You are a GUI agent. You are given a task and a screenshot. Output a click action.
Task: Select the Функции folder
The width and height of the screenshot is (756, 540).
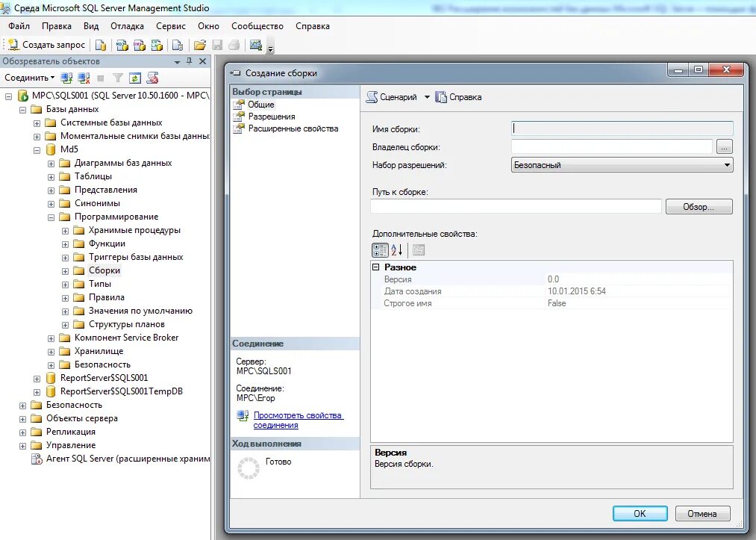pos(107,243)
